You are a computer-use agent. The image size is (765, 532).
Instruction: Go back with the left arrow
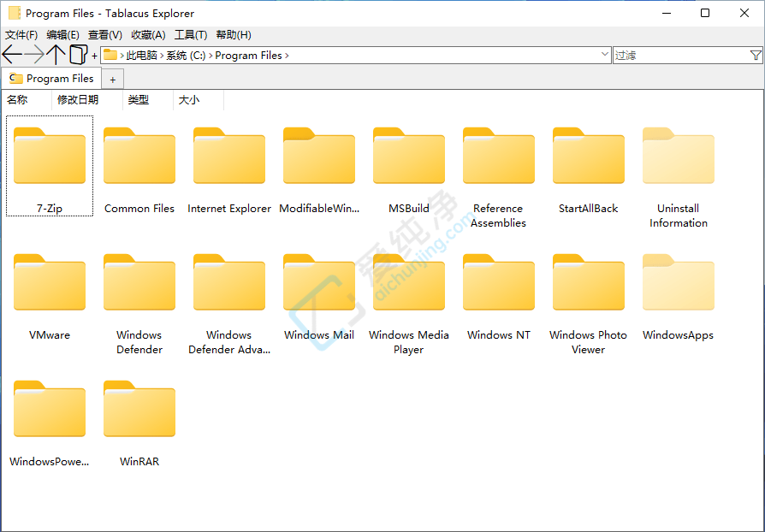[12, 55]
